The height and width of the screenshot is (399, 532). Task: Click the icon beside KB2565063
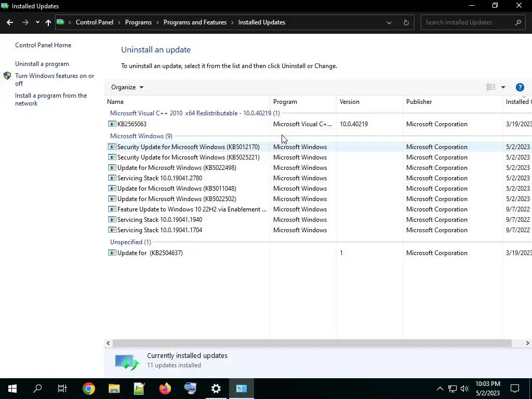(x=112, y=124)
